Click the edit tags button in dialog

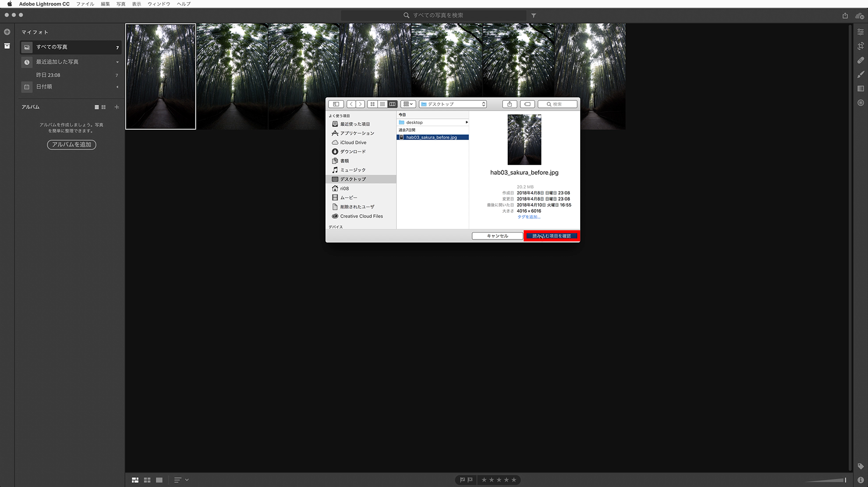[x=528, y=104]
